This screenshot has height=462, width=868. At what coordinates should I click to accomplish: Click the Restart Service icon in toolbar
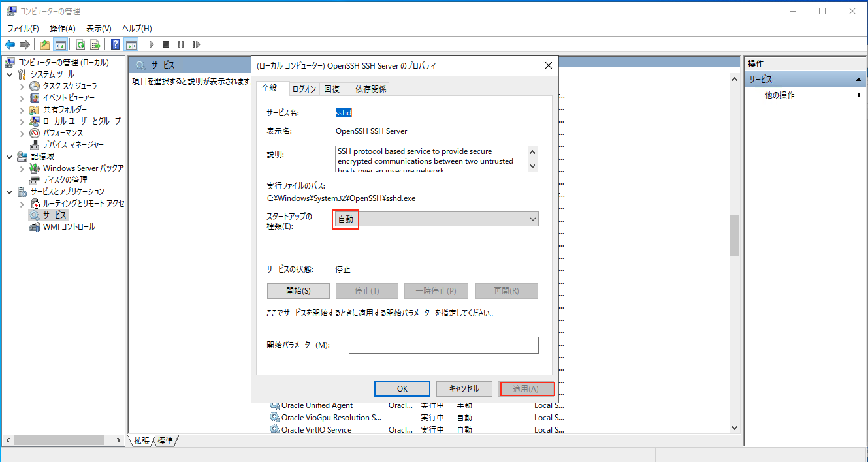point(196,44)
